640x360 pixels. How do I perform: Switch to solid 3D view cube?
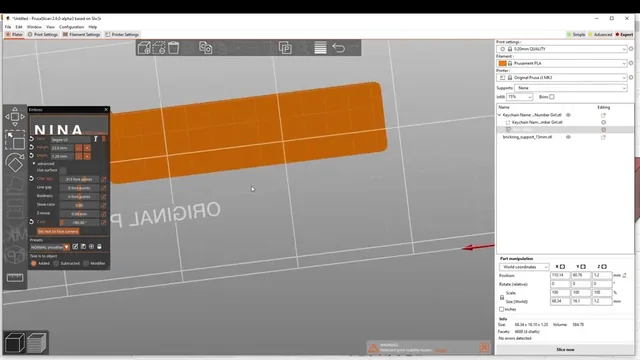15,342
